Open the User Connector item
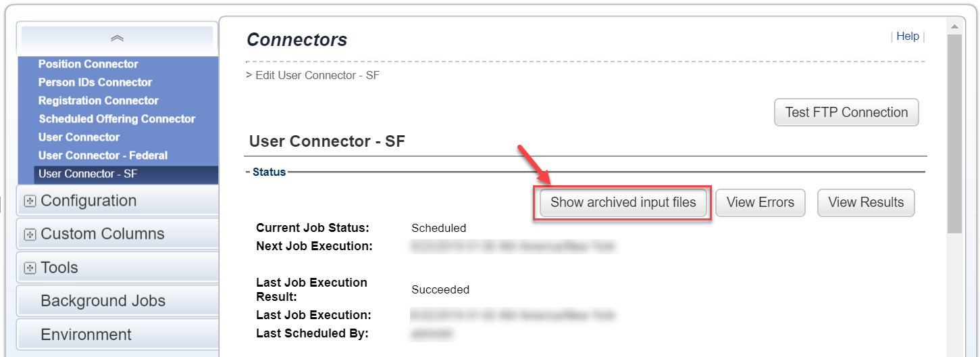The height and width of the screenshot is (357, 980). pyautogui.click(x=79, y=137)
